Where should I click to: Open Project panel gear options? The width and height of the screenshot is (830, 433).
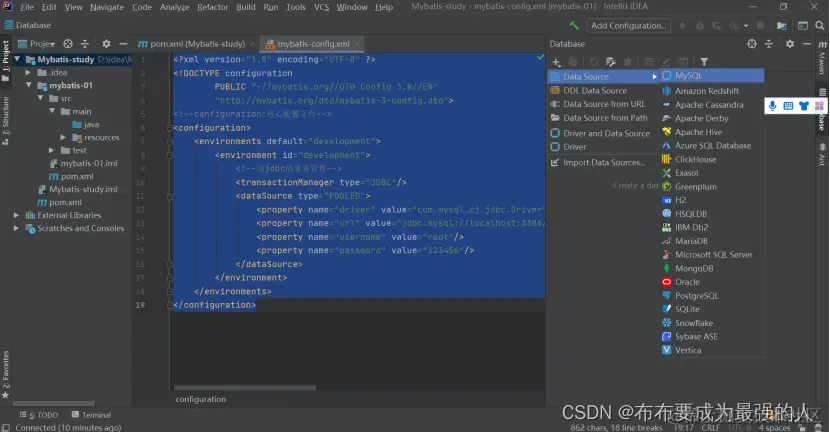106,44
